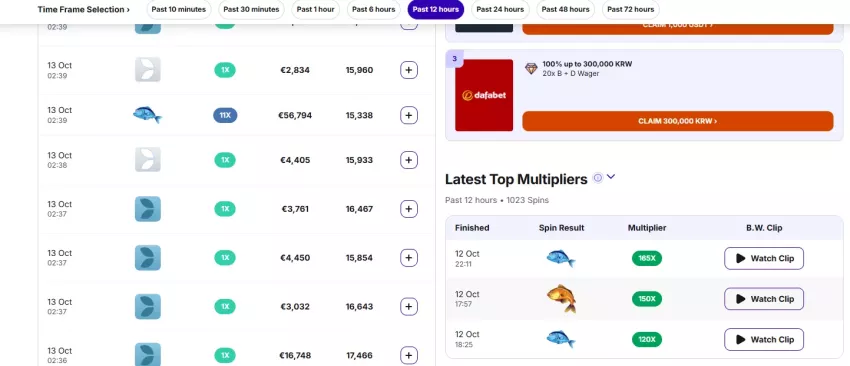
Task: Expand the €4,405 spin row details
Action: tap(409, 160)
